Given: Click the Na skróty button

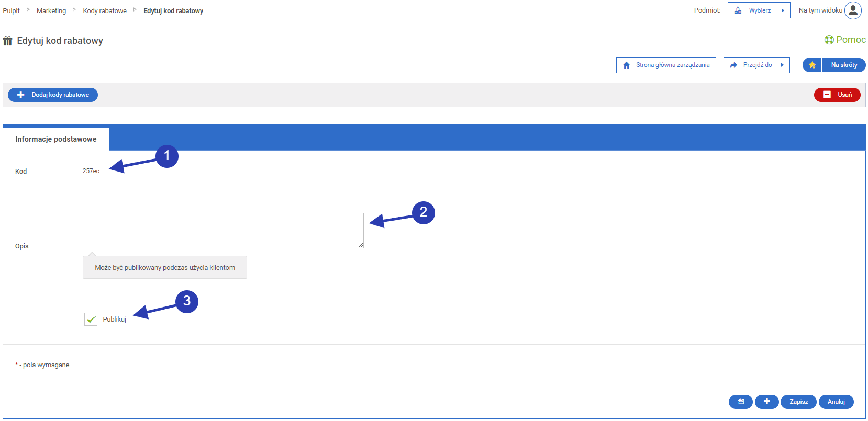Looking at the screenshot, I should 844,65.
